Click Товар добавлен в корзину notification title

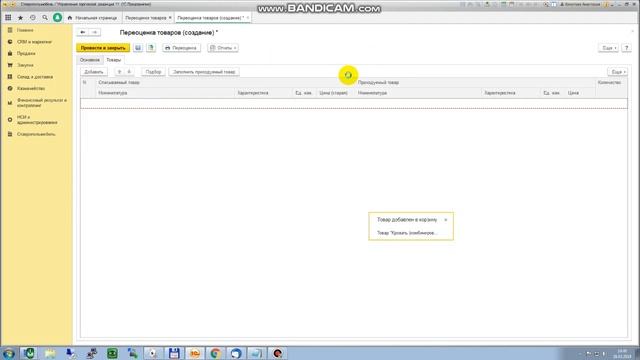(x=407, y=220)
